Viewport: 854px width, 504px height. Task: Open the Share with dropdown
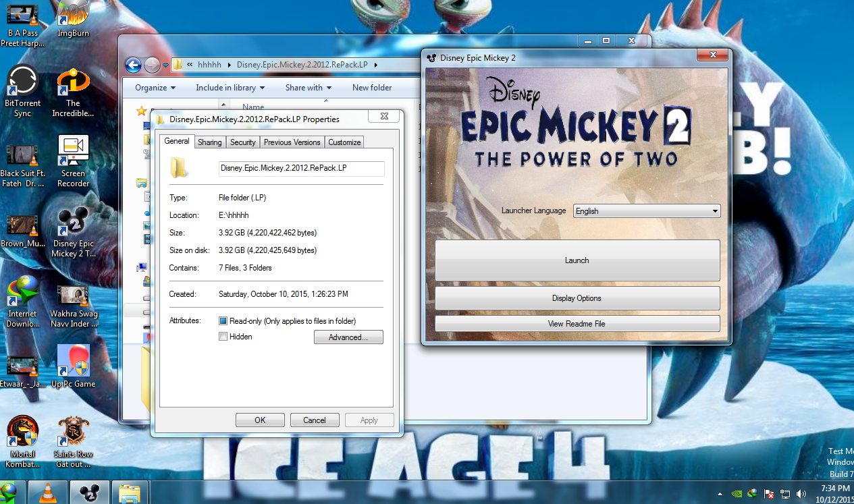pos(309,88)
